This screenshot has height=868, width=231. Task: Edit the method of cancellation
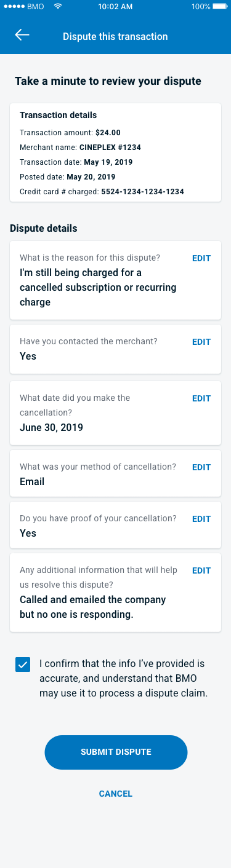pyautogui.click(x=201, y=467)
